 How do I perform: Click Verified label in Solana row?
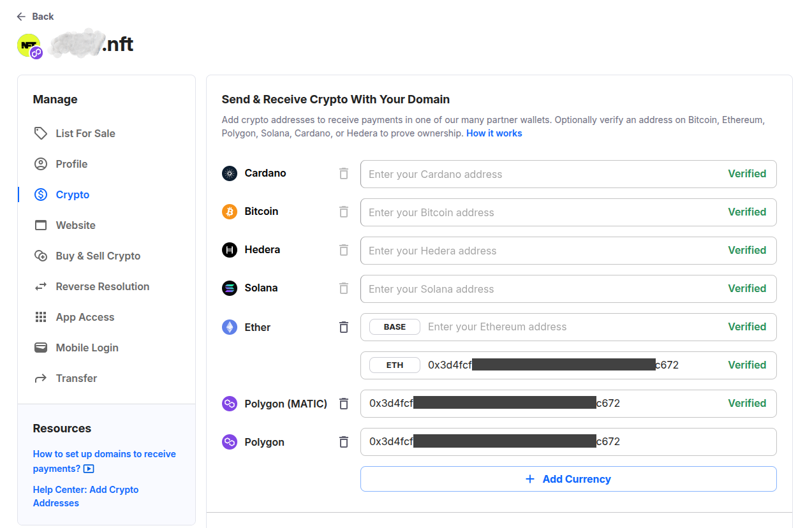tap(747, 288)
